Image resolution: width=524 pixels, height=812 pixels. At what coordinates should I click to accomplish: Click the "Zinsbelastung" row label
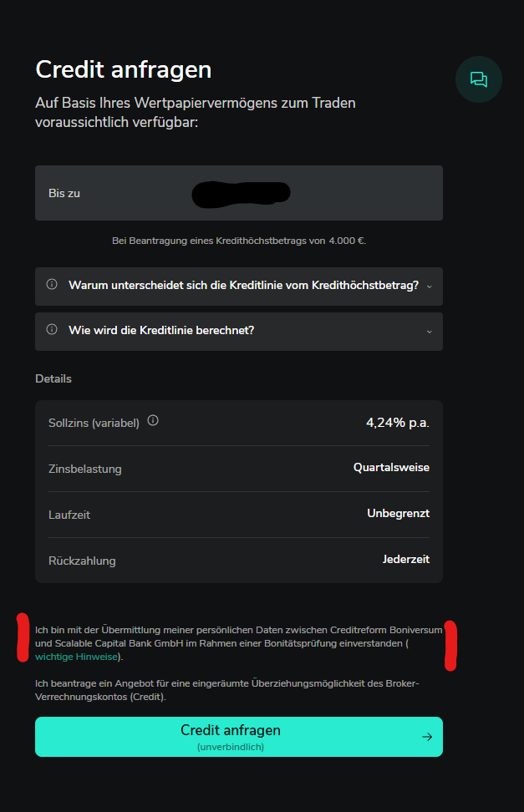click(85, 469)
